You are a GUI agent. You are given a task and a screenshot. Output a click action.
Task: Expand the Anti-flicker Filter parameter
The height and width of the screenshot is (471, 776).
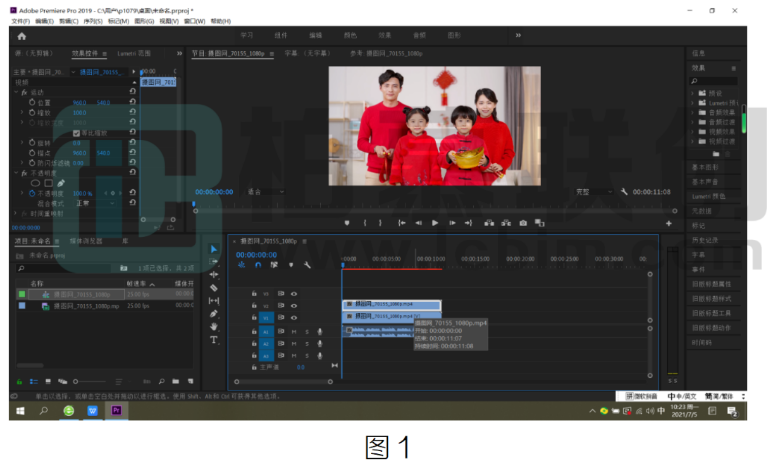point(22,163)
